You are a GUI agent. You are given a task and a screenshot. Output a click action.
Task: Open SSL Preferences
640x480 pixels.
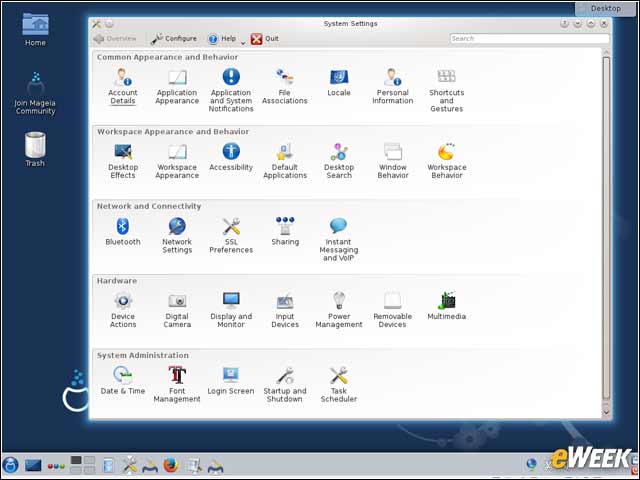pyautogui.click(x=231, y=236)
